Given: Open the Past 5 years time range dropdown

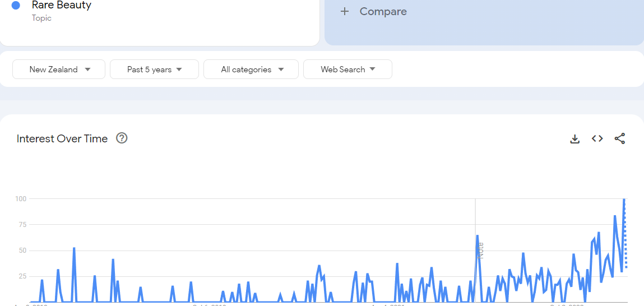Looking at the screenshot, I should click(x=155, y=69).
